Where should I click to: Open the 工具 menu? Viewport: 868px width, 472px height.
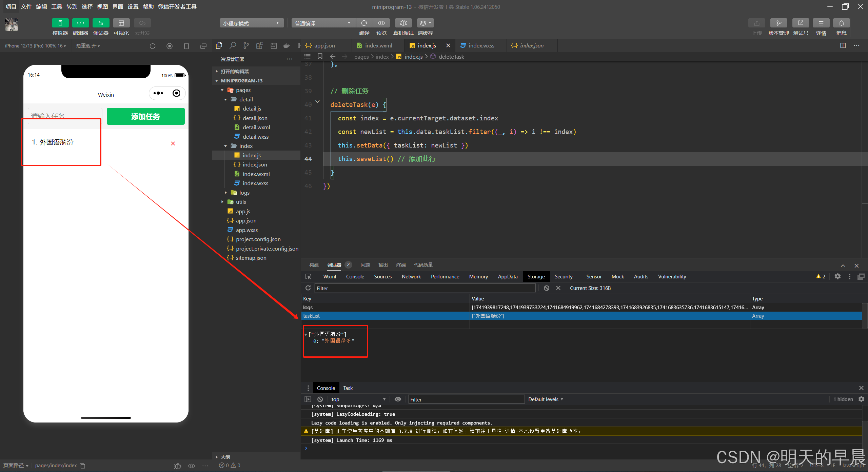click(57, 6)
